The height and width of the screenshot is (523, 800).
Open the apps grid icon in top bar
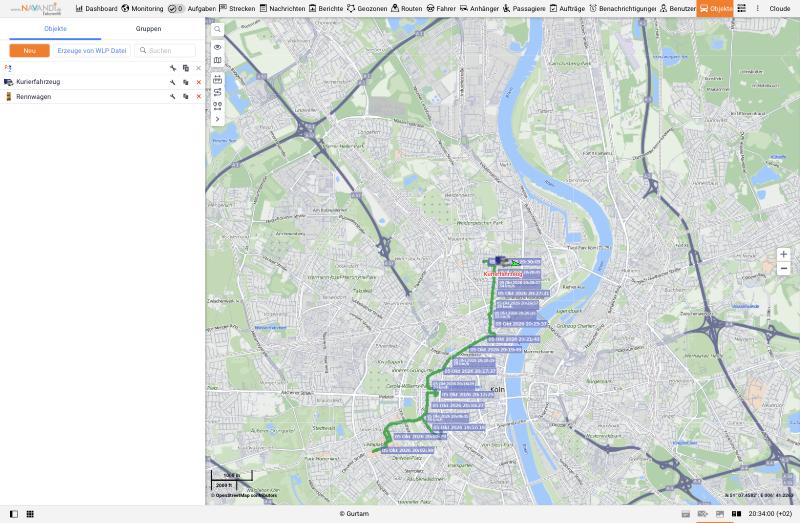coord(741,9)
